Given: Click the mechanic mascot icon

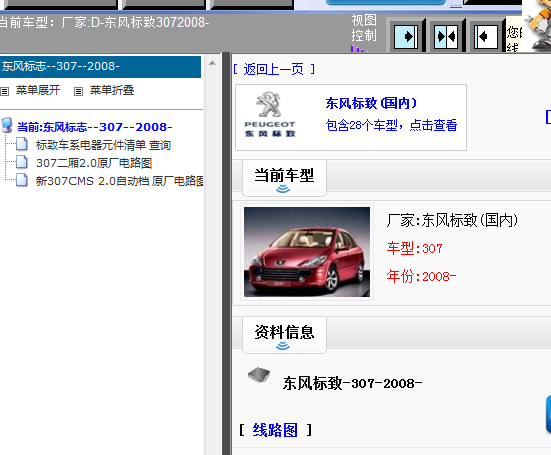Looking at the screenshot, I should pyautogui.click(x=538, y=25).
